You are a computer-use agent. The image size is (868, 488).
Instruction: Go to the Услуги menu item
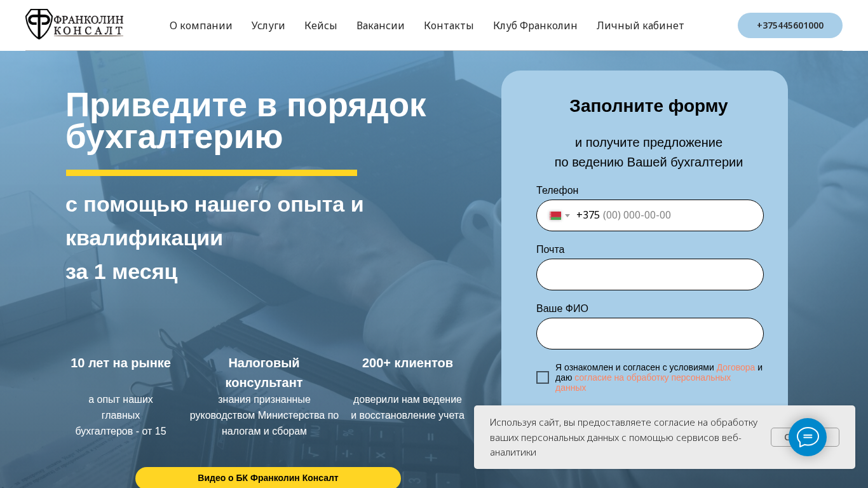click(x=268, y=25)
